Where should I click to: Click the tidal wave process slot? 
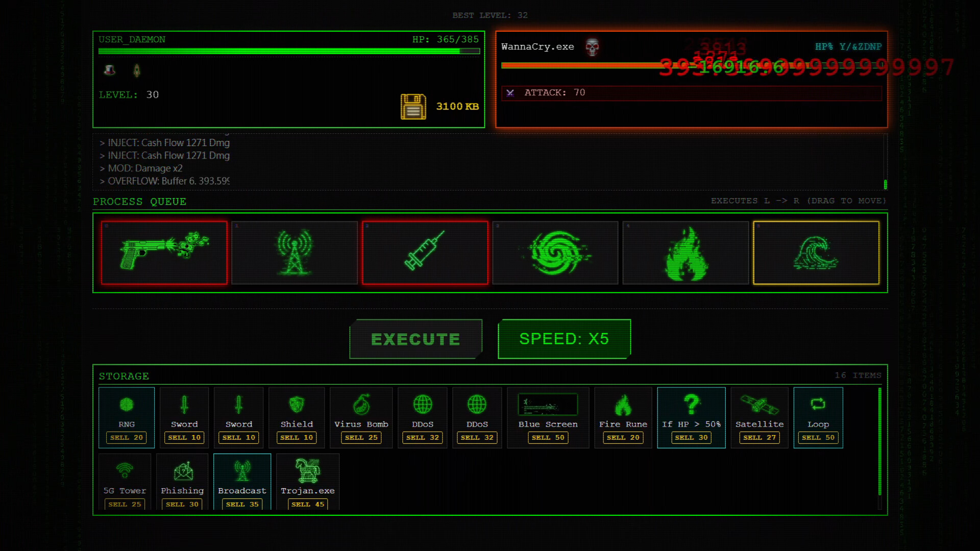[x=816, y=253]
